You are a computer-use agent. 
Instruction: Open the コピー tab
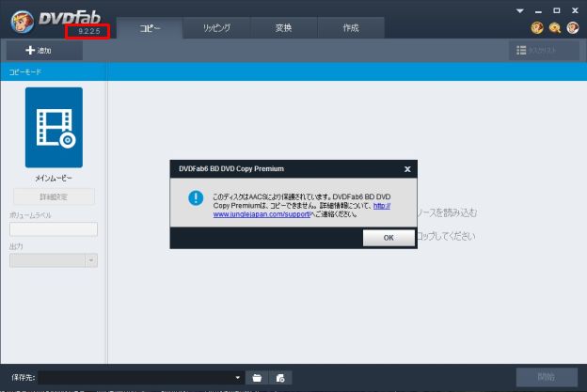pos(150,28)
